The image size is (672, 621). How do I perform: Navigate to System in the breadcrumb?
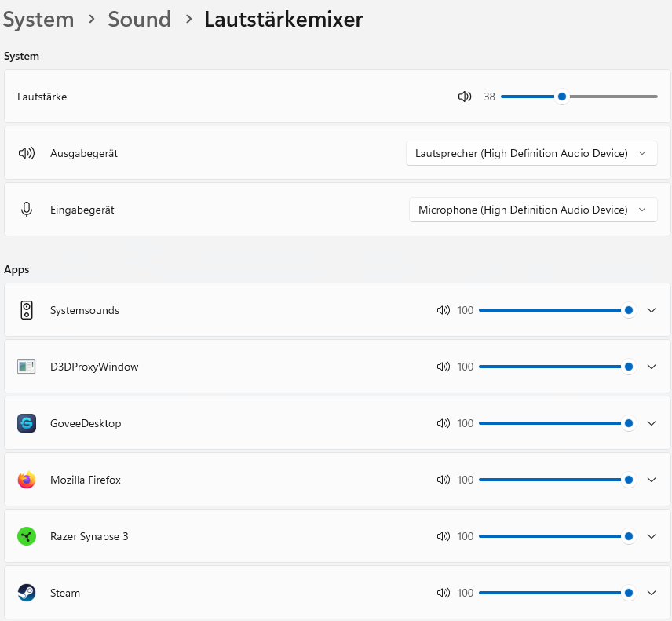click(x=38, y=20)
